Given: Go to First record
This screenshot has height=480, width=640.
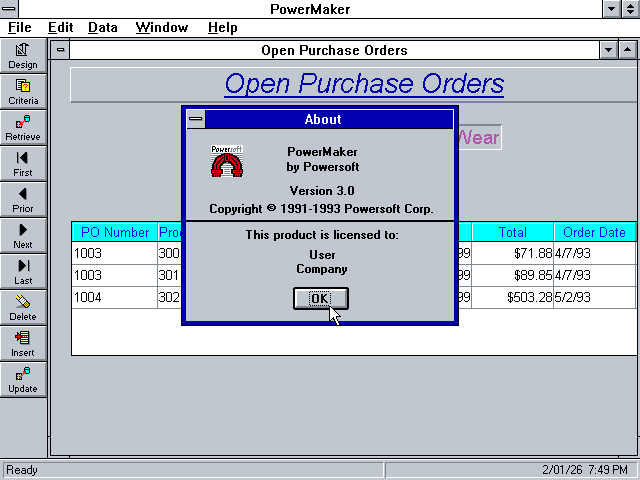Looking at the screenshot, I should [x=23, y=163].
